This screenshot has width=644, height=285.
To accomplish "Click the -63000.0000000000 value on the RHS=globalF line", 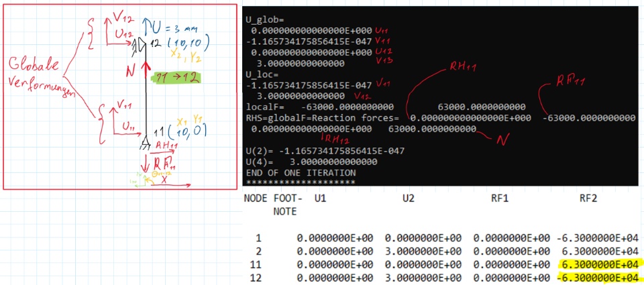I will pos(589,118).
